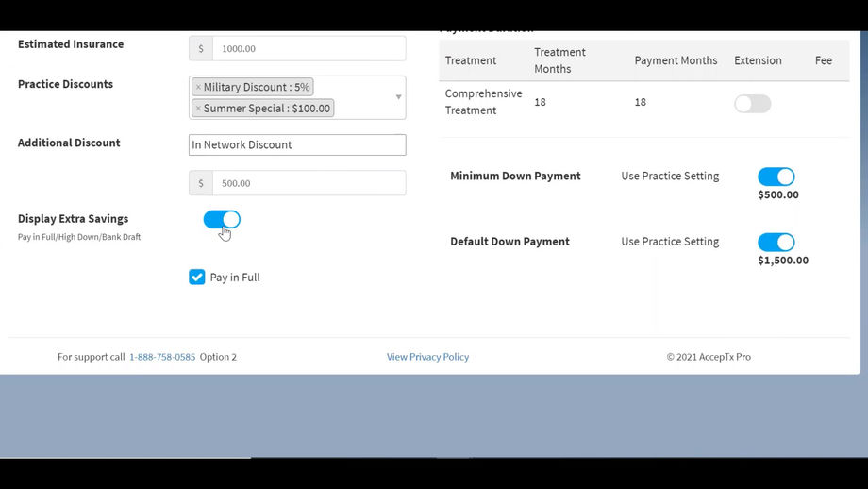Click the Comprehensive Treatment row label

483,102
